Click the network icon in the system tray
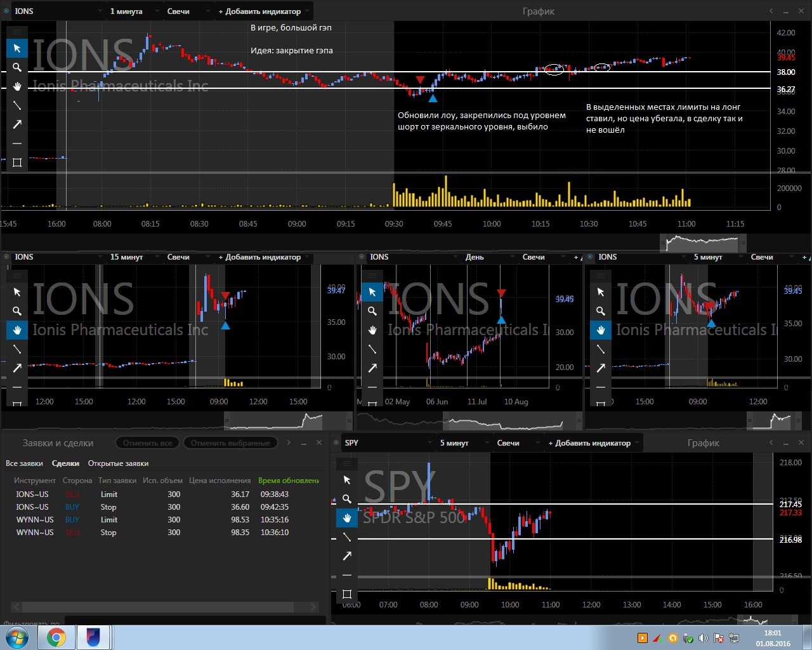Screen dimensions: 812x650 [734, 638]
